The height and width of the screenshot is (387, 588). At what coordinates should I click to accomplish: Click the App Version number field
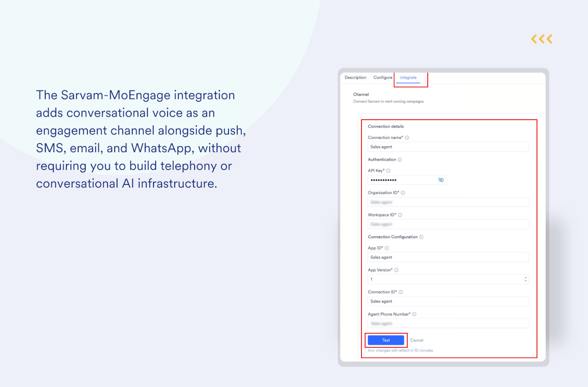[x=448, y=279]
